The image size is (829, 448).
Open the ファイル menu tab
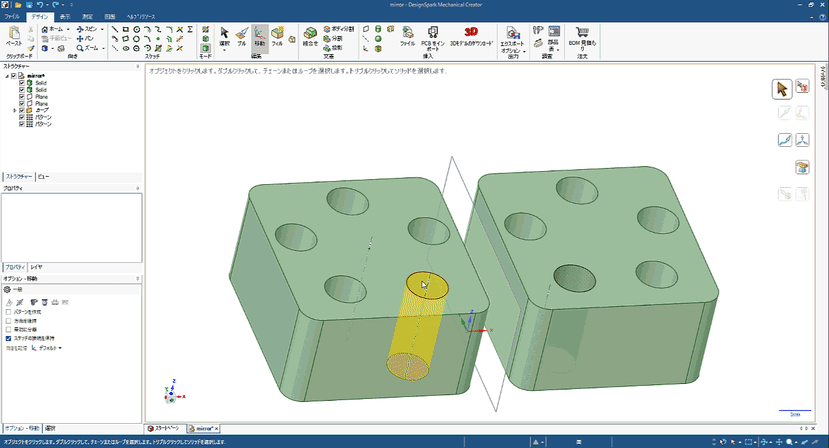point(12,16)
